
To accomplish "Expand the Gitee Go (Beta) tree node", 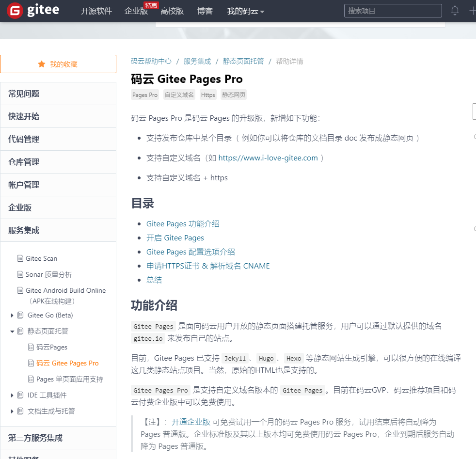I will tap(12, 315).
